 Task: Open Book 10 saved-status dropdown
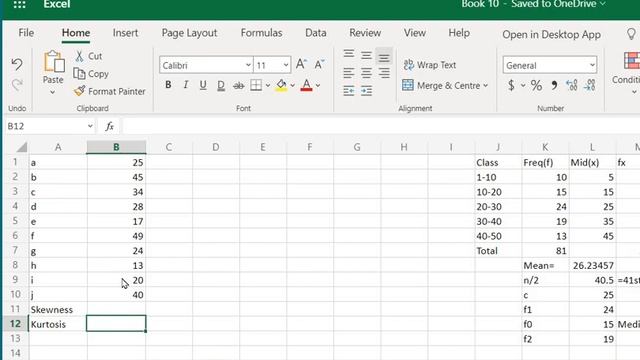[603, 4]
